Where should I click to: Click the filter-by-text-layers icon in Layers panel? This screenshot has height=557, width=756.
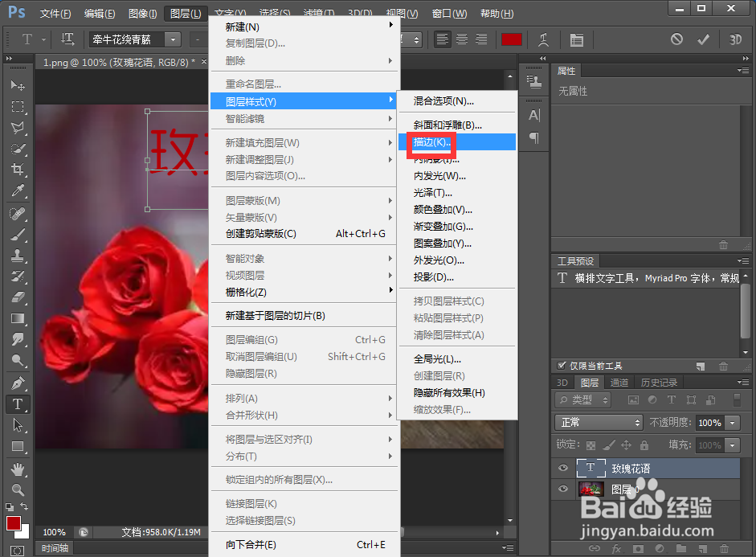(x=672, y=399)
